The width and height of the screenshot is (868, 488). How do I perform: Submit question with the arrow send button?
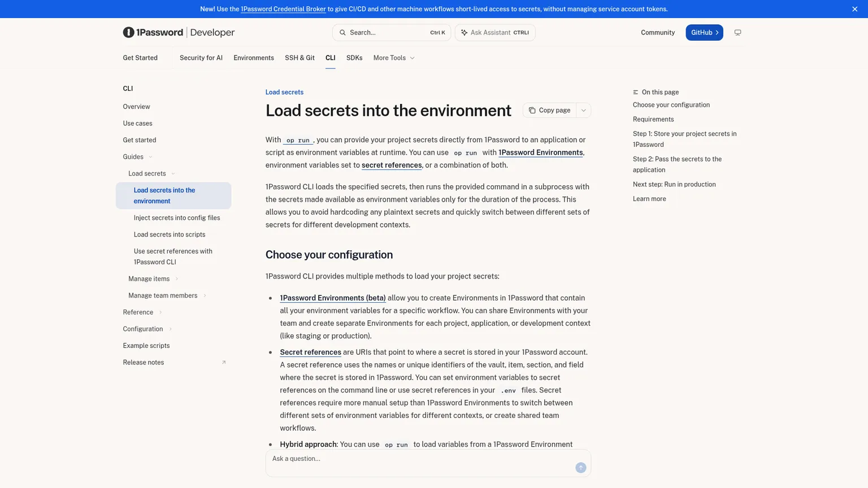click(x=580, y=468)
